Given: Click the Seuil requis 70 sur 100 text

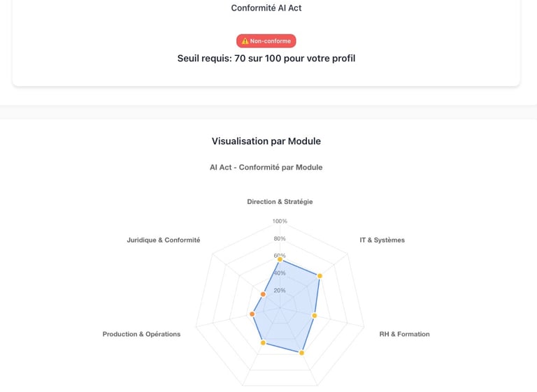Looking at the screenshot, I should [266, 59].
